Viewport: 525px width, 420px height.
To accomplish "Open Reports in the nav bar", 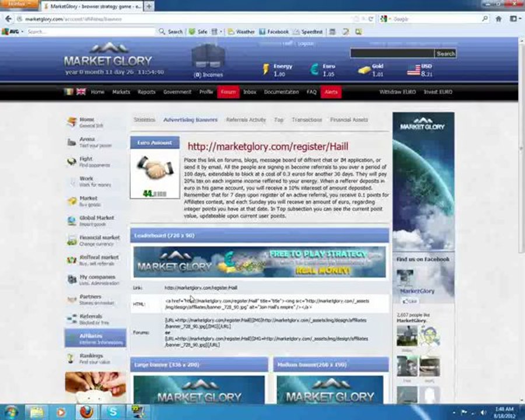I will coord(146,92).
